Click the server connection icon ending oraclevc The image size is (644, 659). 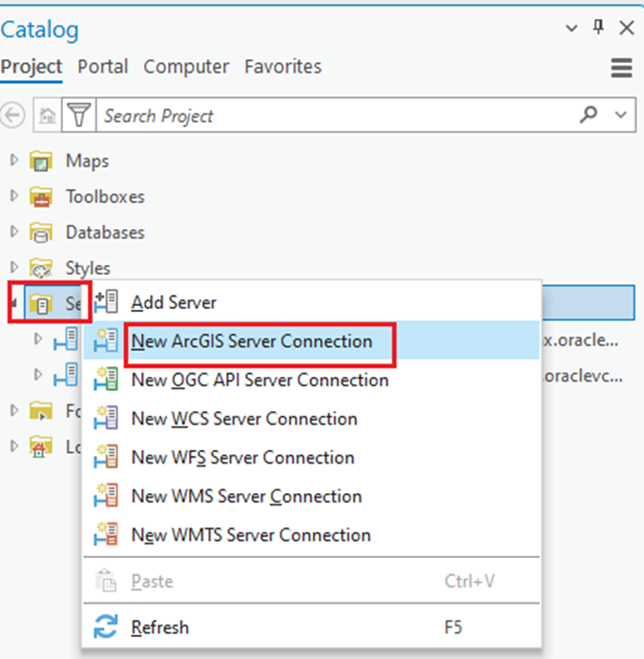click(x=66, y=376)
